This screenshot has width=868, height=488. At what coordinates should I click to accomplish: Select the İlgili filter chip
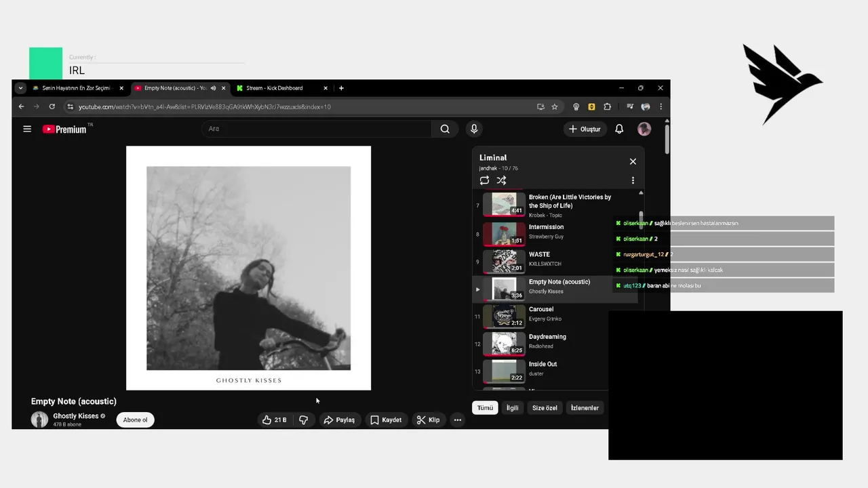[x=513, y=408]
